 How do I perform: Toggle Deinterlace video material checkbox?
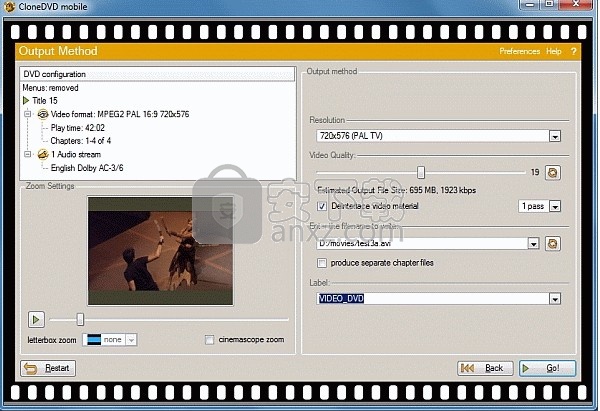click(x=322, y=206)
